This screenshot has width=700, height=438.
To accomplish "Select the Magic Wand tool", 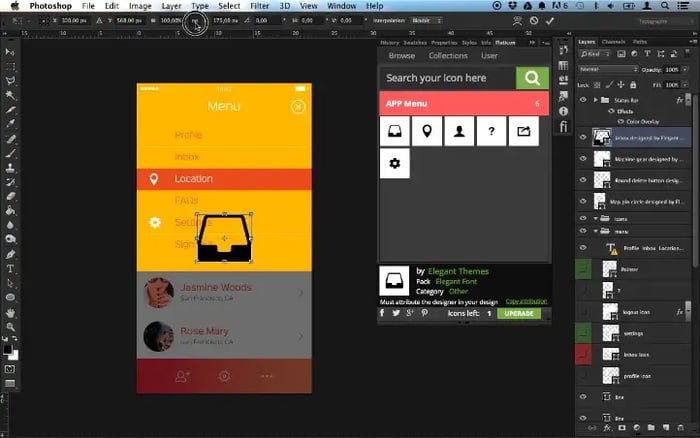I will [10, 95].
